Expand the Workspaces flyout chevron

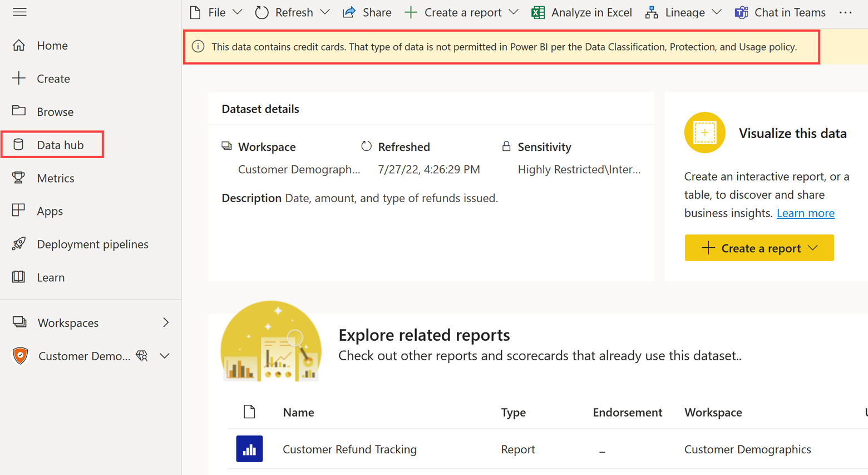(x=166, y=322)
